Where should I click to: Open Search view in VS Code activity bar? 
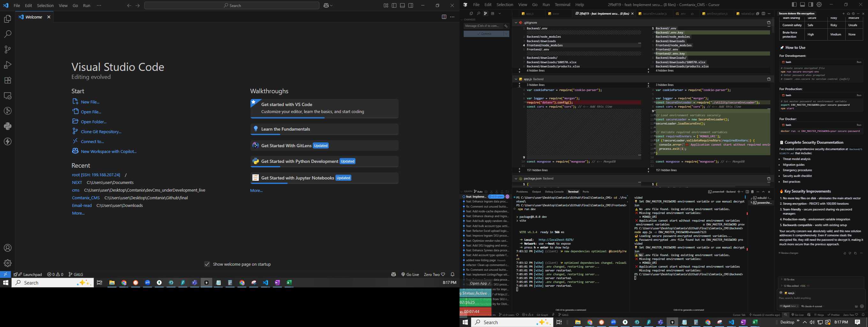pyautogui.click(x=7, y=34)
